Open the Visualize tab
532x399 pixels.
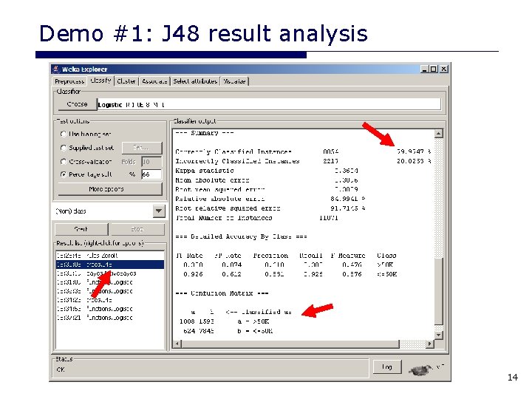pyautogui.click(x=234, y=81)
